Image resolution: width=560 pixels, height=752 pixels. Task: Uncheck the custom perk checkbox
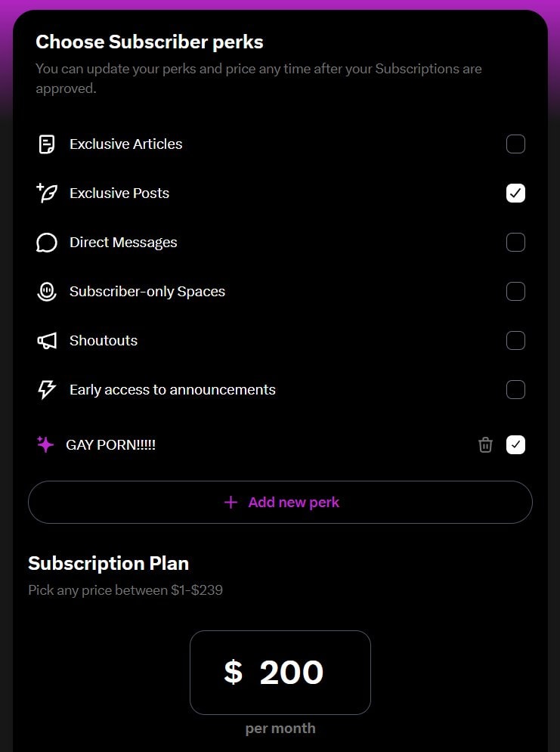click(x=515, y=445)
